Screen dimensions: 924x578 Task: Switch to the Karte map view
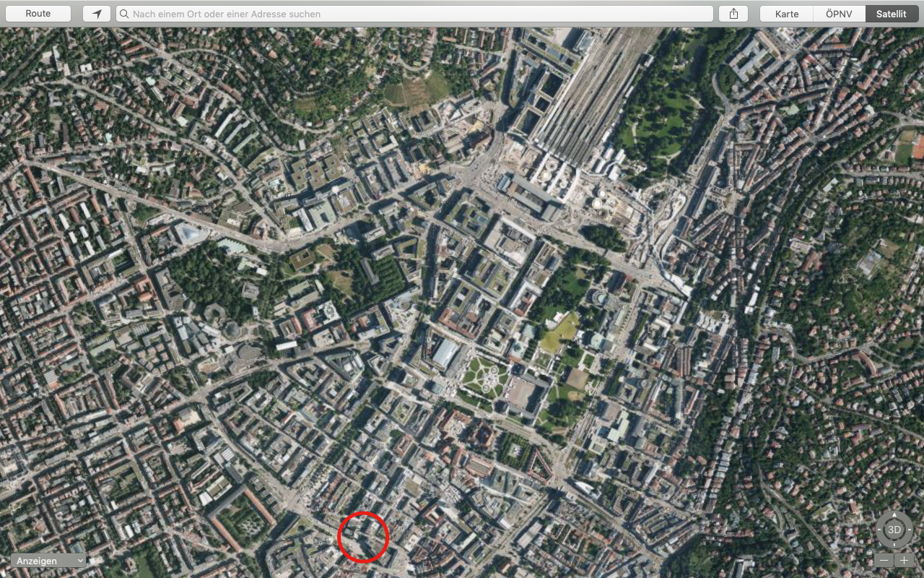tap(787, 14)
